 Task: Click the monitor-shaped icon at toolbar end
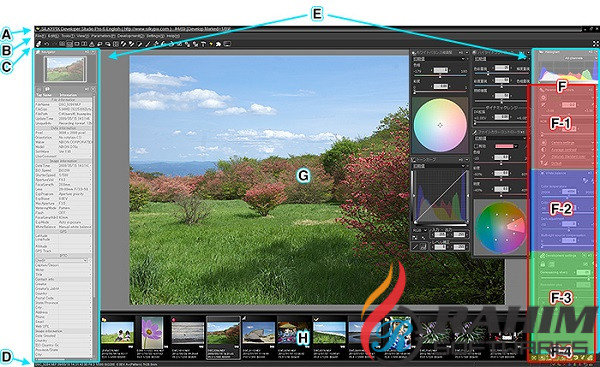pyautogui.click(x=227, y=44)
